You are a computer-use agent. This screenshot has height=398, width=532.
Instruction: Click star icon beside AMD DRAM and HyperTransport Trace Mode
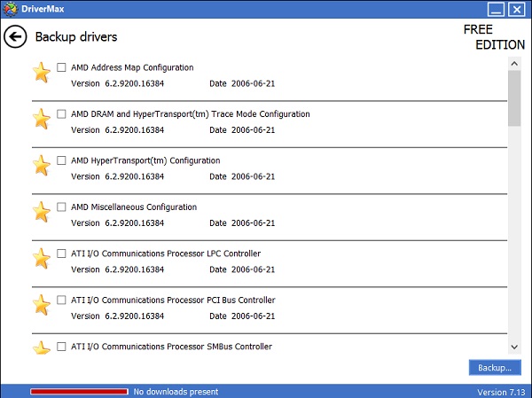coord(42,119)
